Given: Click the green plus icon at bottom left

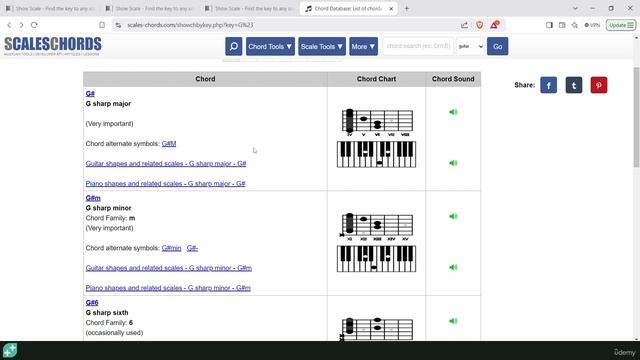Looking at the screenshot, I should point(10,350).
